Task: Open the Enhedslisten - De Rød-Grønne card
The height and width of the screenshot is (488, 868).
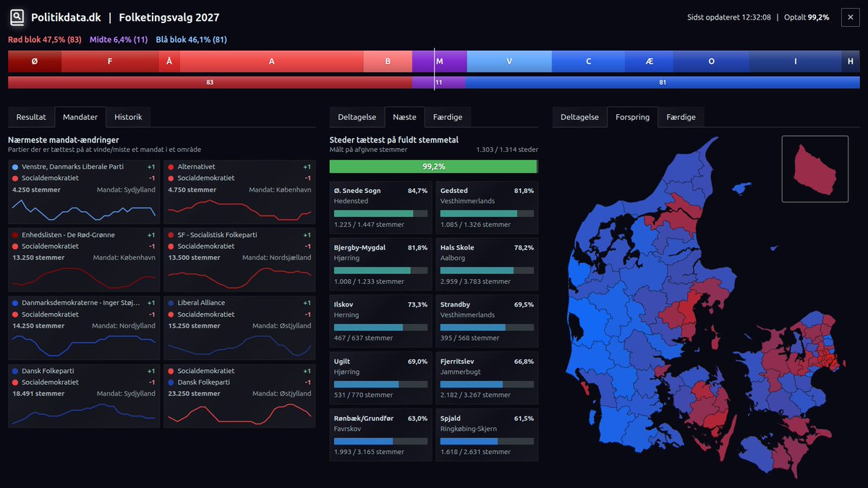Action: pos(84,260)
